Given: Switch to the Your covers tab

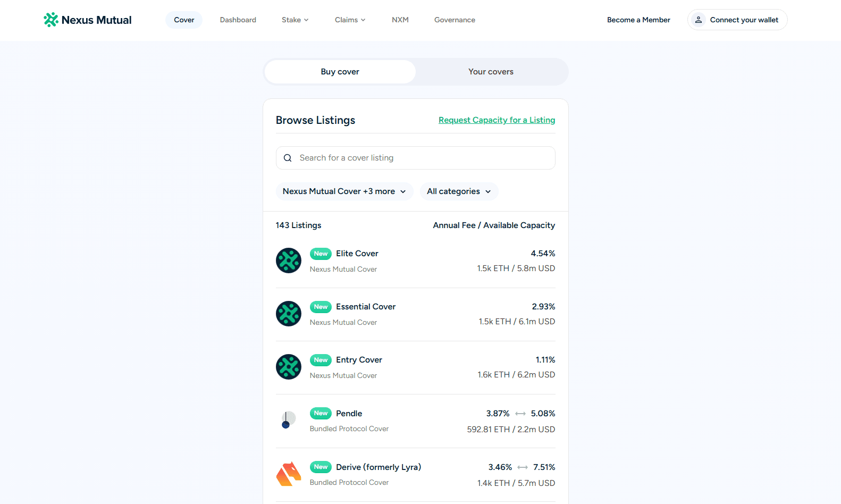Looking at the screenshot, I should coord(491,72).
